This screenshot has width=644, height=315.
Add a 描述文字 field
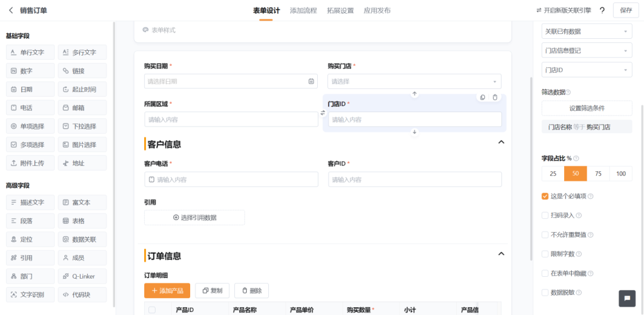click(x=30, y=202)
